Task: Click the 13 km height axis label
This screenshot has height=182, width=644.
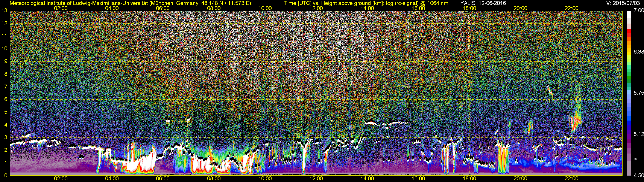Action: click(x=5, y=10)
